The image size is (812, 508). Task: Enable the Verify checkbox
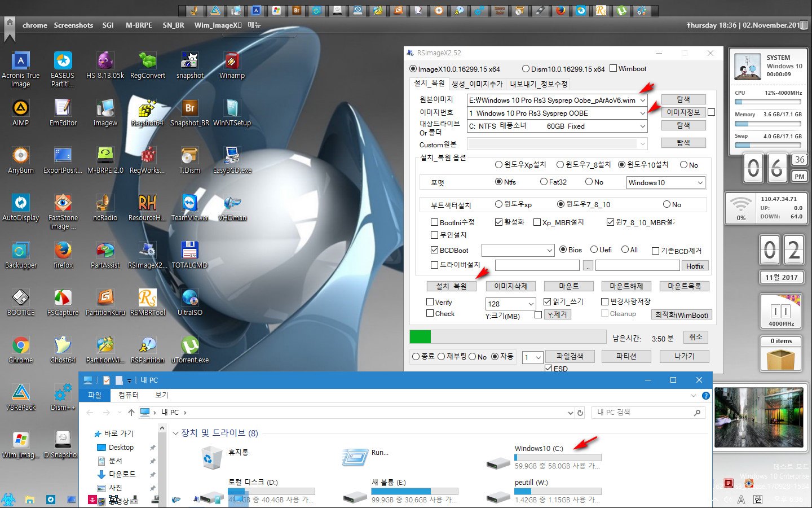click(430, 302)
